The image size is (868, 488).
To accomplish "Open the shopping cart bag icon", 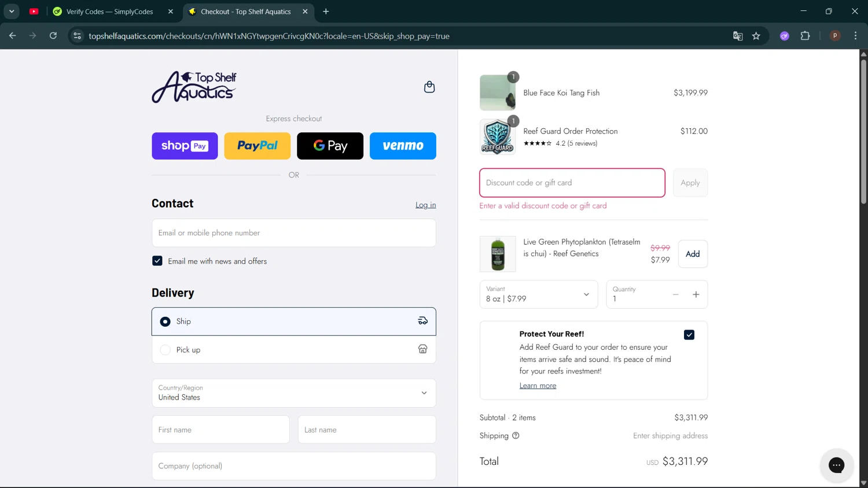I will [x=429, y=87].
